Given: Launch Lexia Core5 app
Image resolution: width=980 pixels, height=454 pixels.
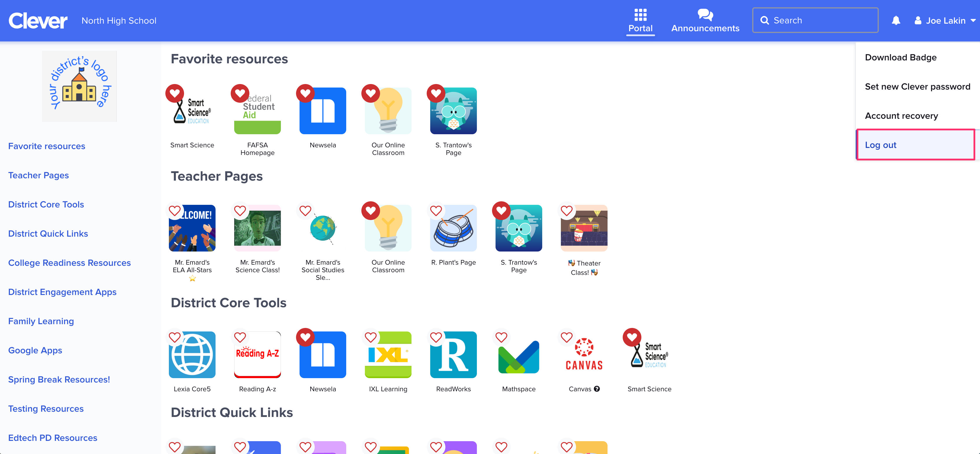Looking at the screenshot, I should (x=192, y=355).
